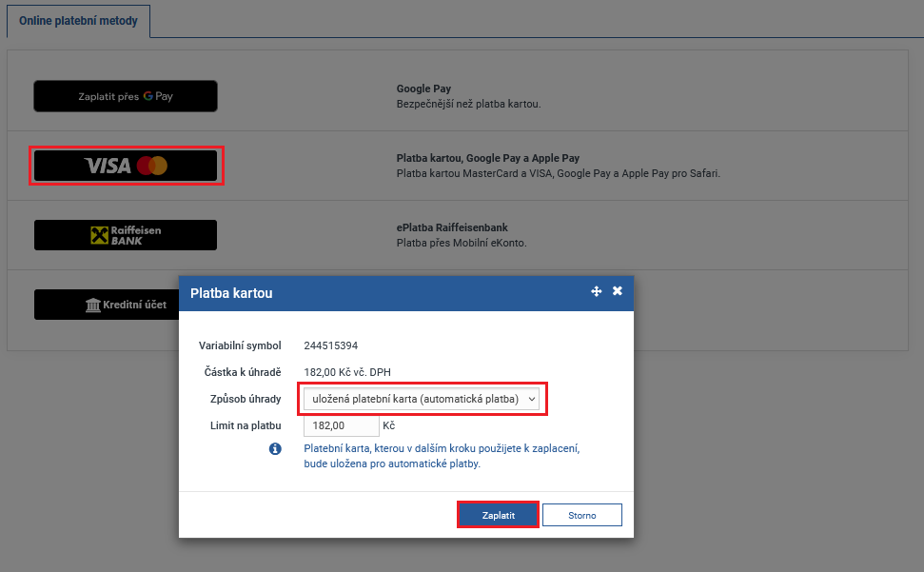924x572 pixels.
Task: Click the amount 182,00 Kč vč. DPH
Action: 347,372
